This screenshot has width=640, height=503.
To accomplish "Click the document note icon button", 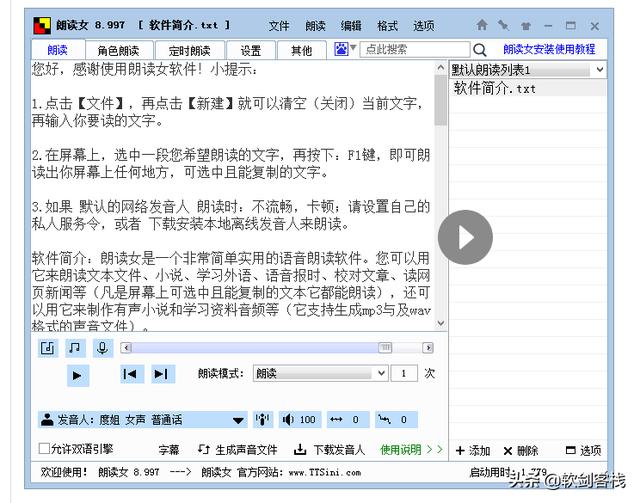I will coord(48,348).
